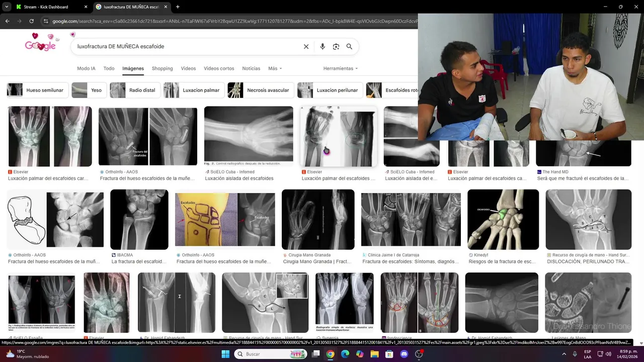Open Google Chrome from the taskbar

[x=330, y=354]
